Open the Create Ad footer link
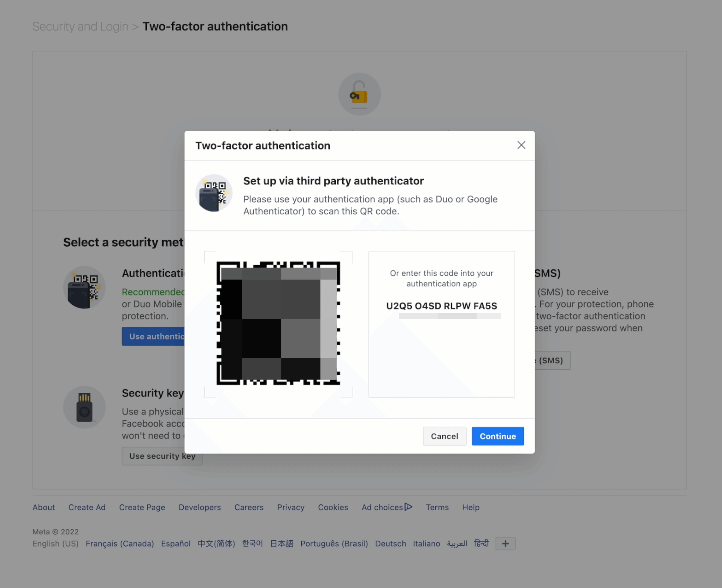This screenshot has width=722, height=588. [x=87, y=507]
